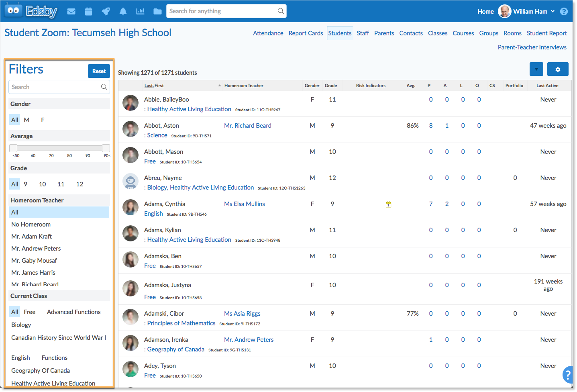The image size is (577, 392).
Task: Open Abbot, Aston's photo thumbnail
Action: [x=130, y=129]
